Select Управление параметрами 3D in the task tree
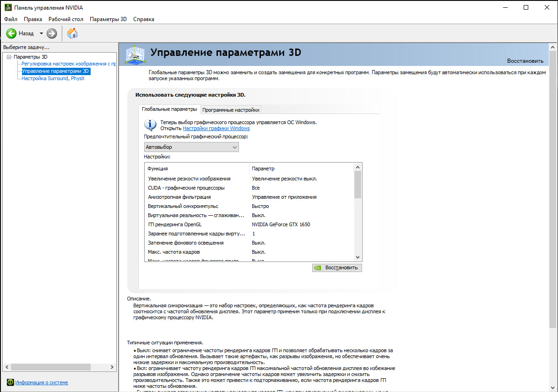 (55, 71)
